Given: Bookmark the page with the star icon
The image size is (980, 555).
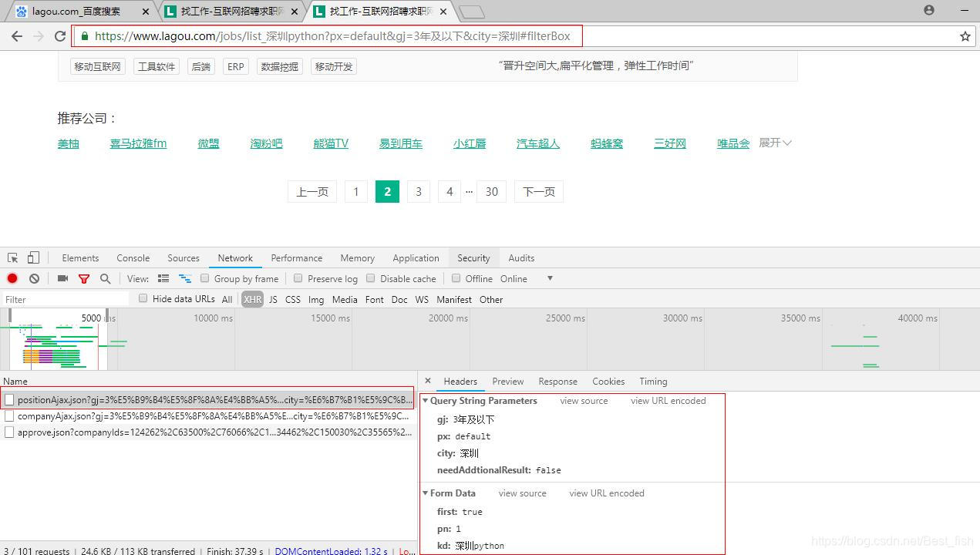Looking at the screenshot, I should click(x=965, y=36).
